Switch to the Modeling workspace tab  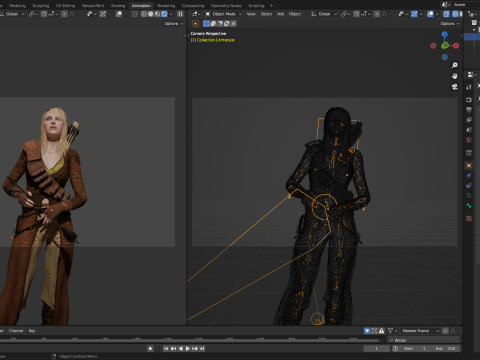pos(17,6)
